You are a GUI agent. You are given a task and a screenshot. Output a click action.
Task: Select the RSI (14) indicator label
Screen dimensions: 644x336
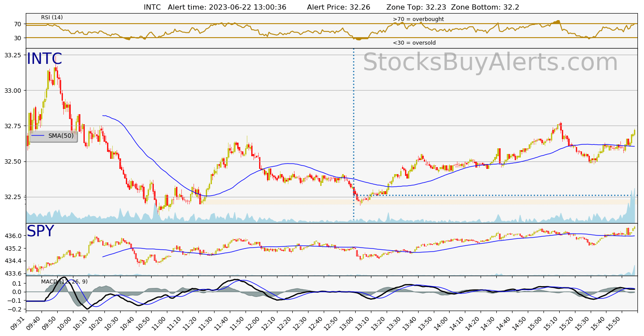pyautogui.click(x=52, y=17)
